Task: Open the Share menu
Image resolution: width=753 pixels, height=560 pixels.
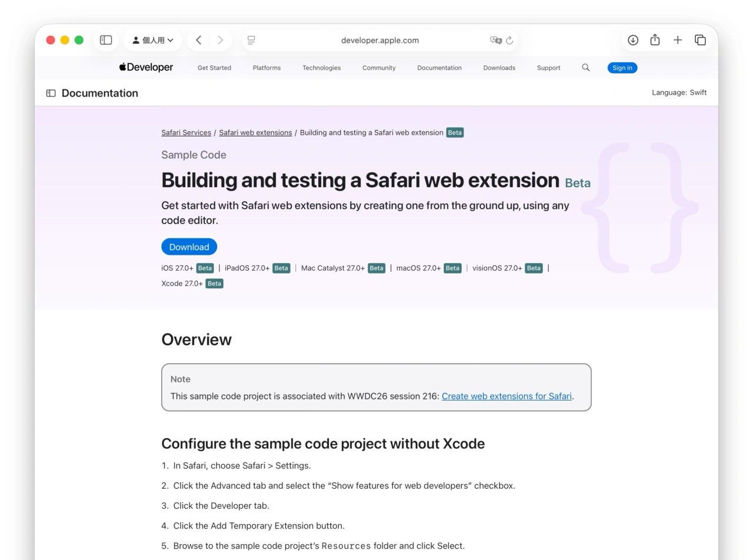Action: click(x=655, y=40)
